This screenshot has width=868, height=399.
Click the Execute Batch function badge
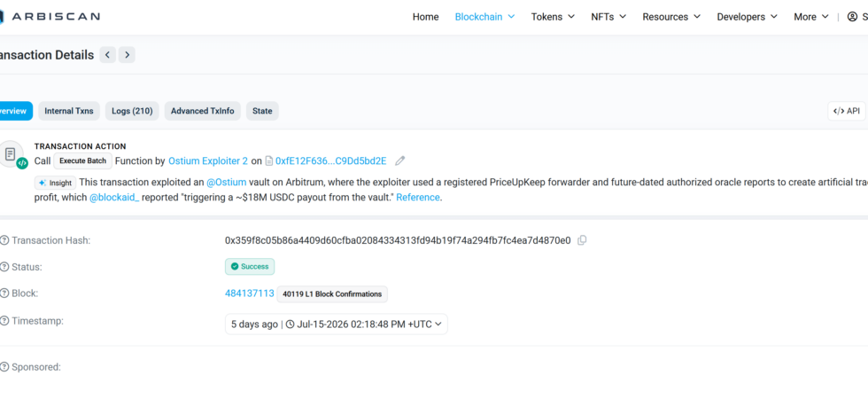click(x=83, y=160)
